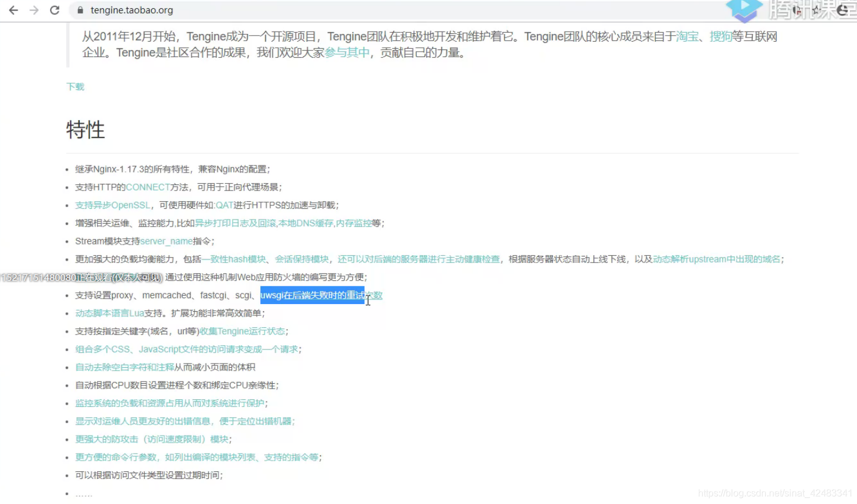This screenshot has height=504, width=857.
Task: Click the 特性 section heading
Action: tap(86, 130)
